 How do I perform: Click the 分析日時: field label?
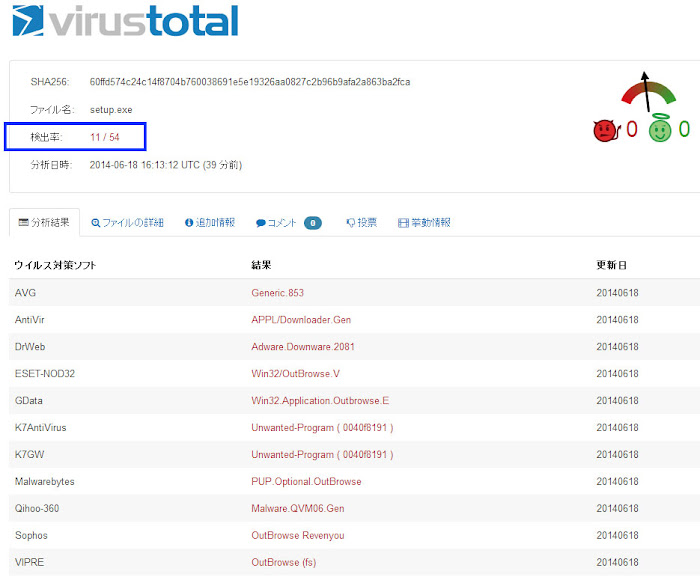point(51,165)
